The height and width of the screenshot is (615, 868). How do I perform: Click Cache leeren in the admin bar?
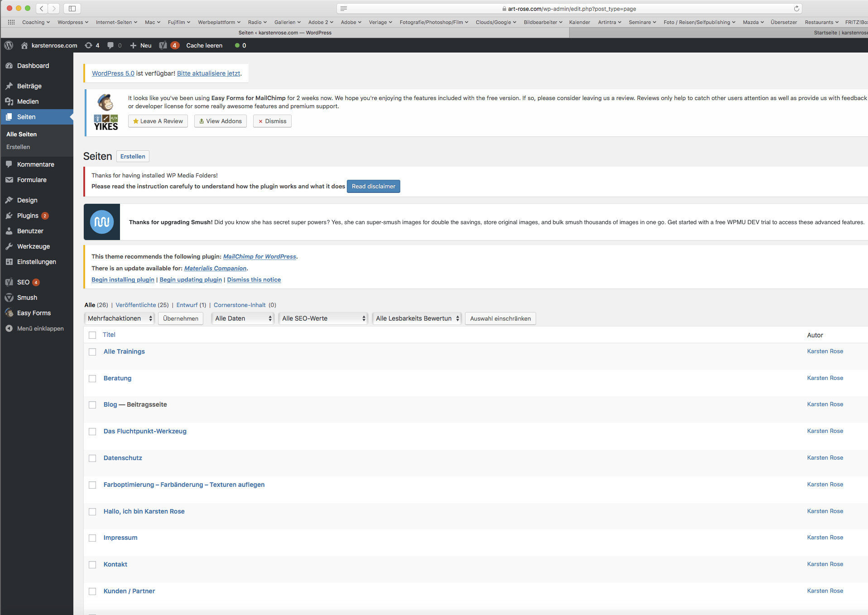pos(204,45)
